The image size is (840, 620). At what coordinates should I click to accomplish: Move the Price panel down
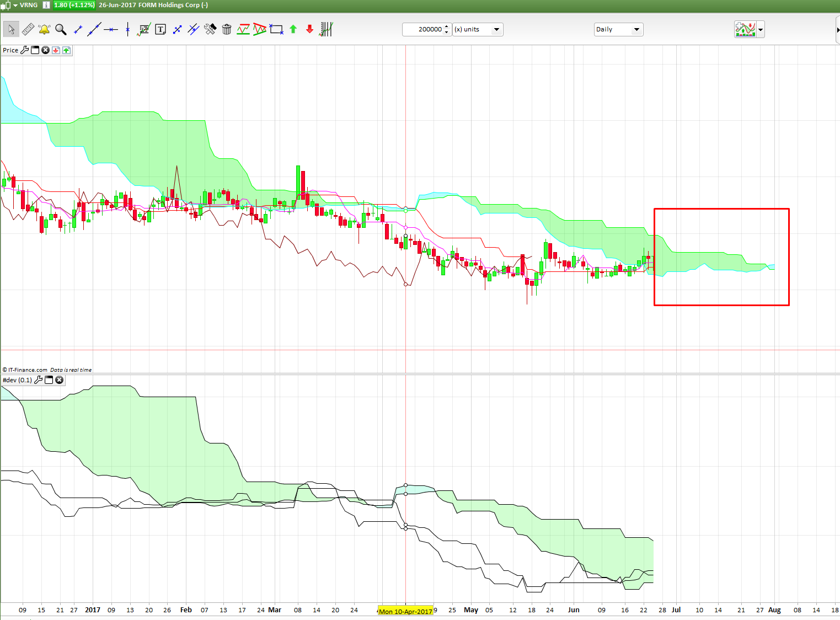pyautogui.click(x=56, y=50)
